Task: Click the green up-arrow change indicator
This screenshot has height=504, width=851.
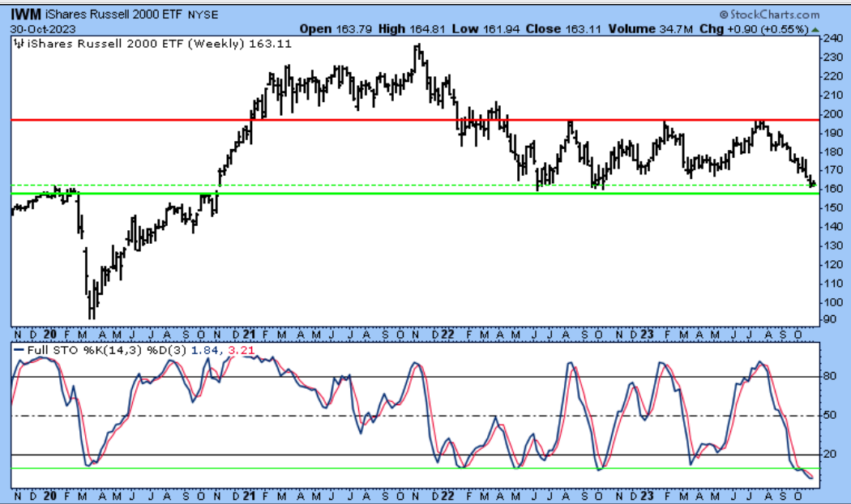Action: click(x=815, y=30)
